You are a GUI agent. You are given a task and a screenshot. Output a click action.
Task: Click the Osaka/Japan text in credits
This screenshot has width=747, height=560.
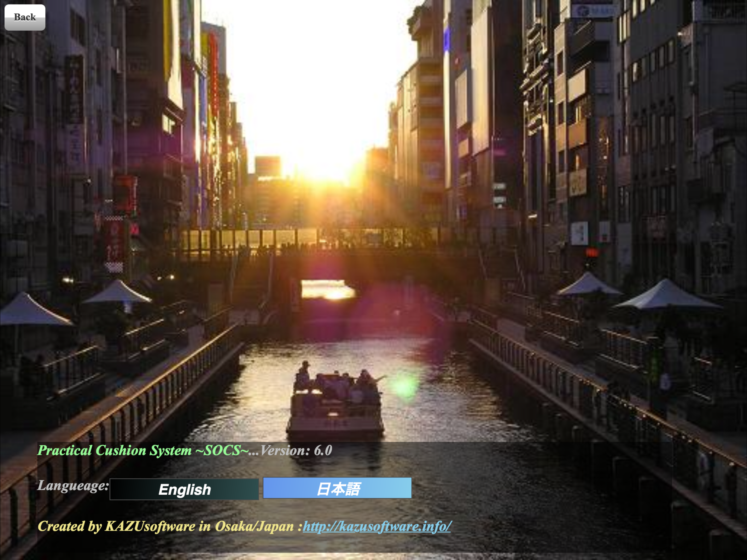254,526
